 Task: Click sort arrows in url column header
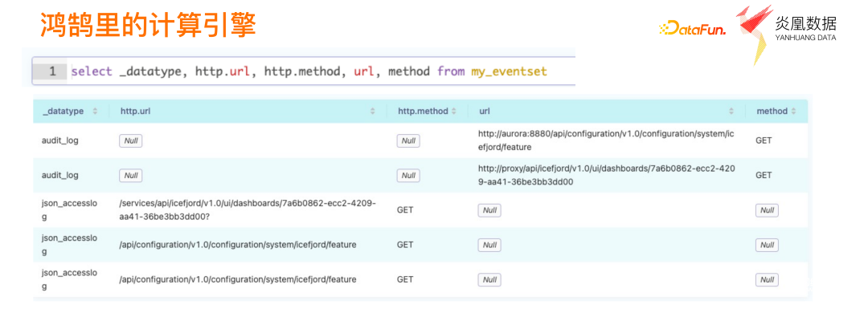[x=731, y=112]
